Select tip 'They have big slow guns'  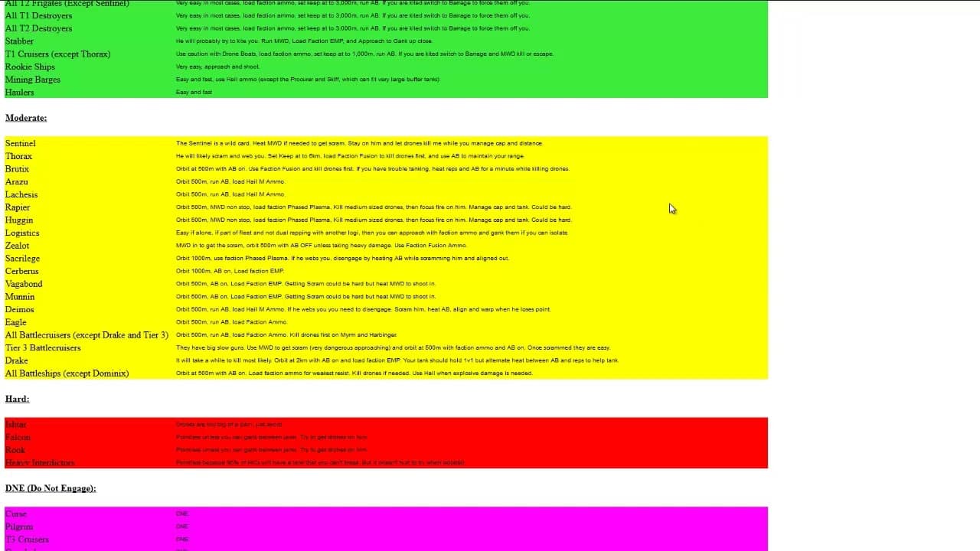pos(393,347)
